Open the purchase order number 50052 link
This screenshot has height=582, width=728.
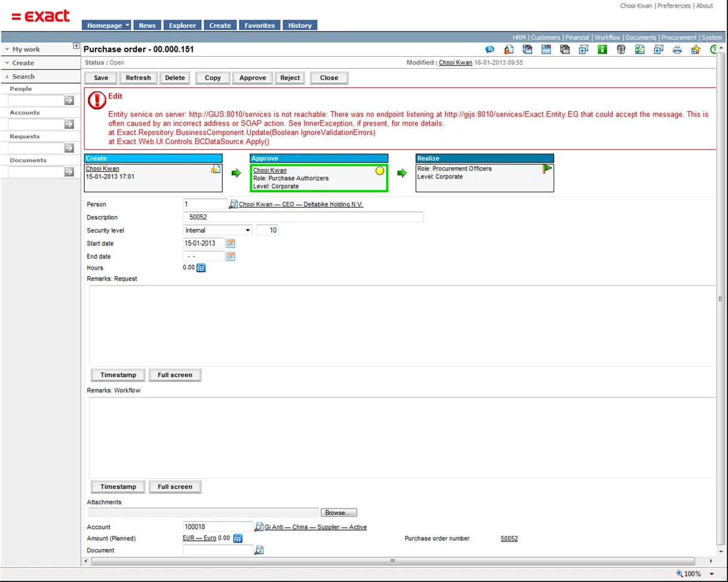tap(509, 538)
